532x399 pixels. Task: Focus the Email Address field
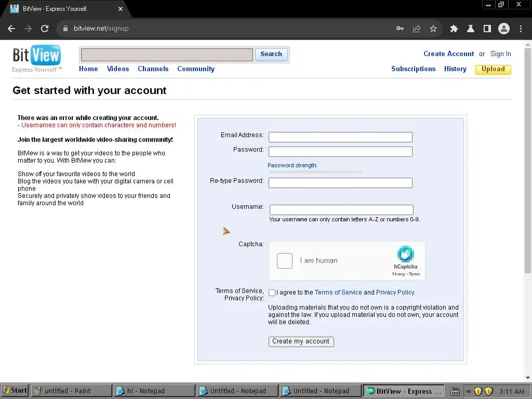[340, 137]
